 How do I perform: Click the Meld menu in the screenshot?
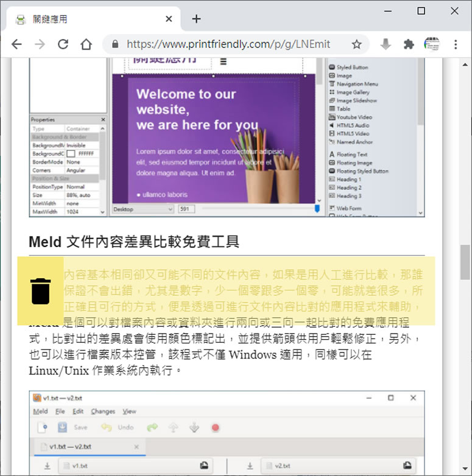pos(40,411)
